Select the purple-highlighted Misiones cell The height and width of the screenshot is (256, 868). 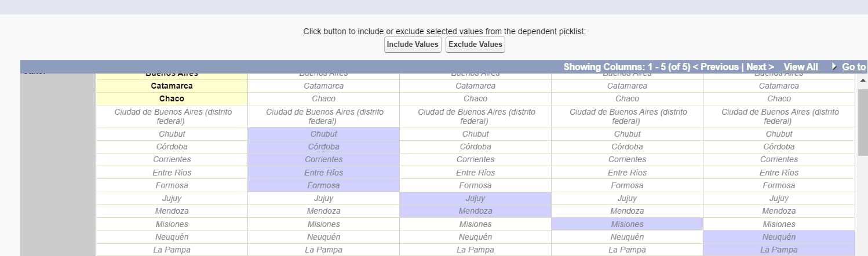coord(627,224)
